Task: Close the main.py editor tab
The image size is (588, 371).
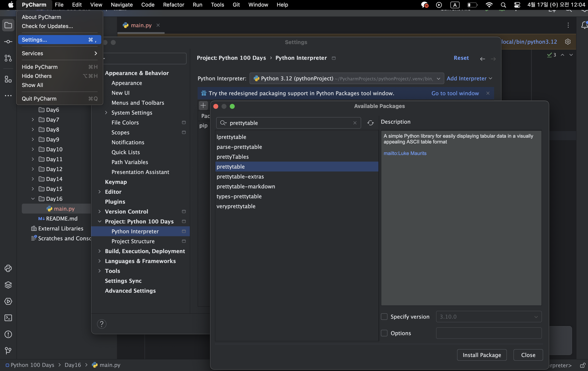Action: pos(158,25)
